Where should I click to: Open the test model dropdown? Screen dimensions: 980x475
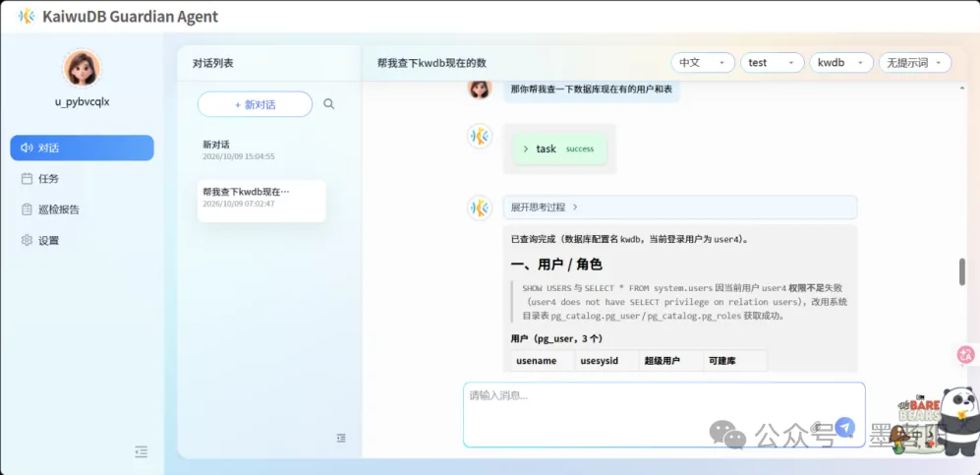772,63
